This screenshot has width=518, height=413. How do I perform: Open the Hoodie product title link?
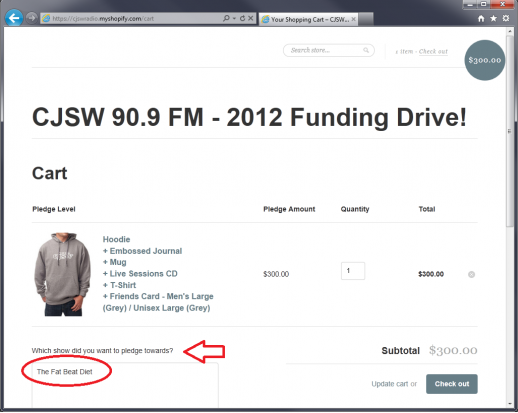pyautogui.click(x=116, y=239)
